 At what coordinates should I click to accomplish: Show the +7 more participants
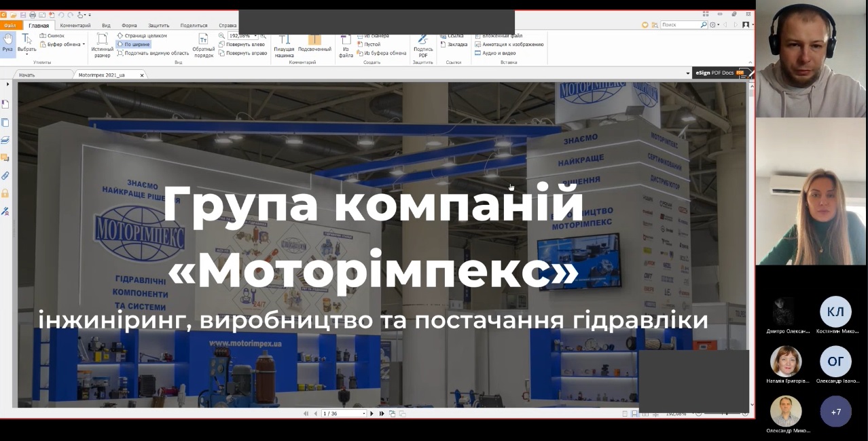pyautogui.click(x=835, y=412)
